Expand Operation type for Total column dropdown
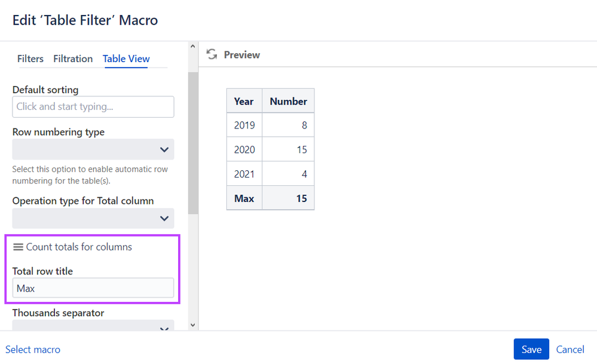The image size is (597, 364). pyautogui.click(x=93, y=218)
